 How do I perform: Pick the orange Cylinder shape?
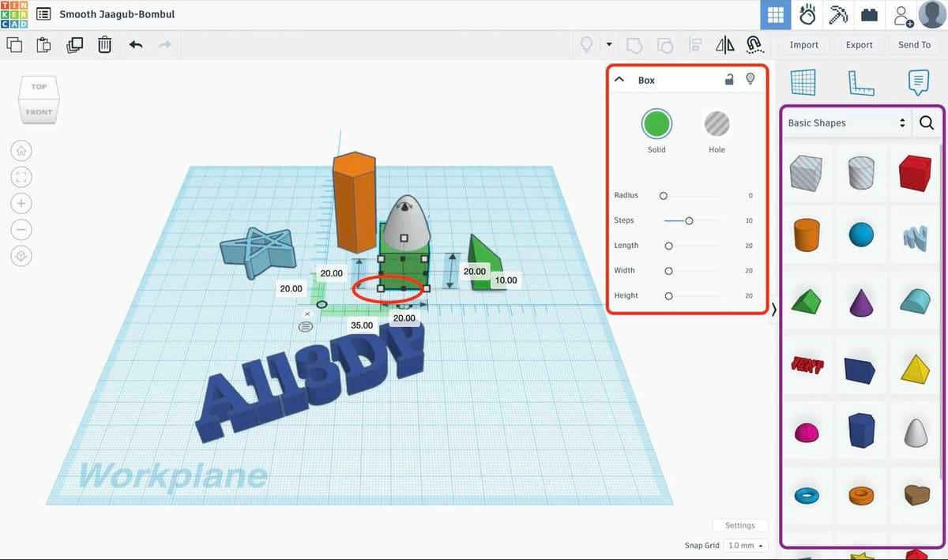point(807,235)
